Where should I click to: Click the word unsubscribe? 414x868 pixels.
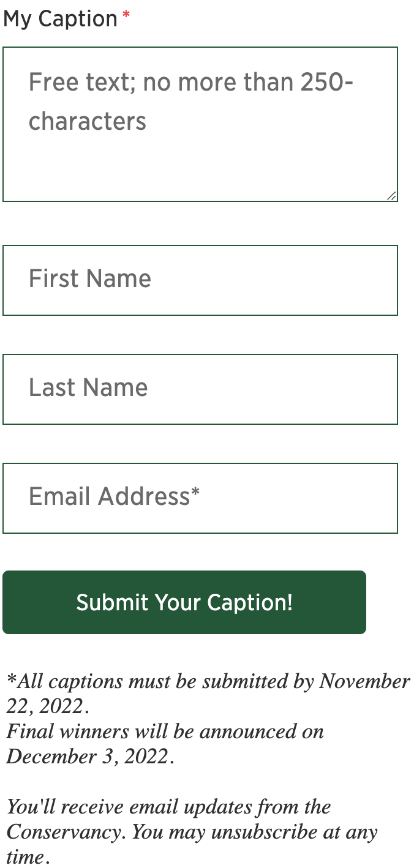(x=278, y=832)
